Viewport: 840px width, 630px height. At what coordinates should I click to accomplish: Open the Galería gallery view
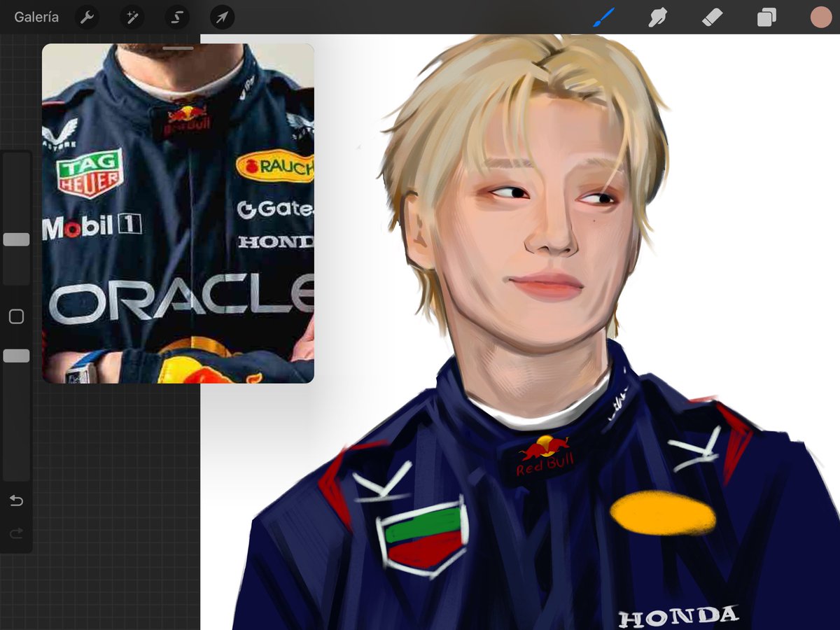tap(36, 17)
